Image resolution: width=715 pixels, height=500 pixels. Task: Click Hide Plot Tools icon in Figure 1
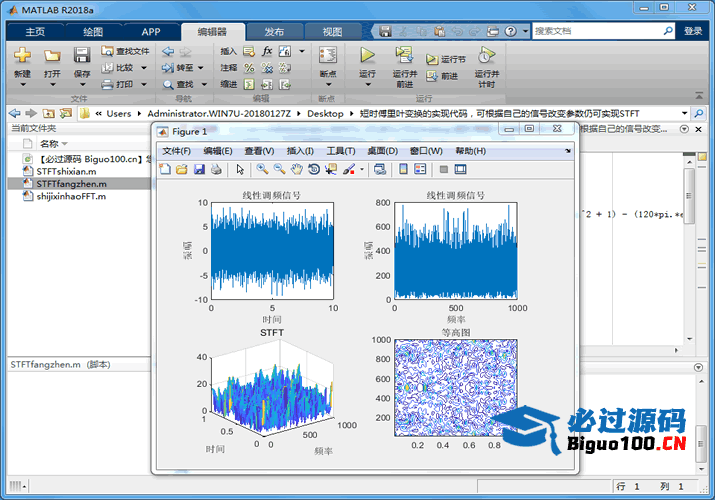click(x=443, y=170)
